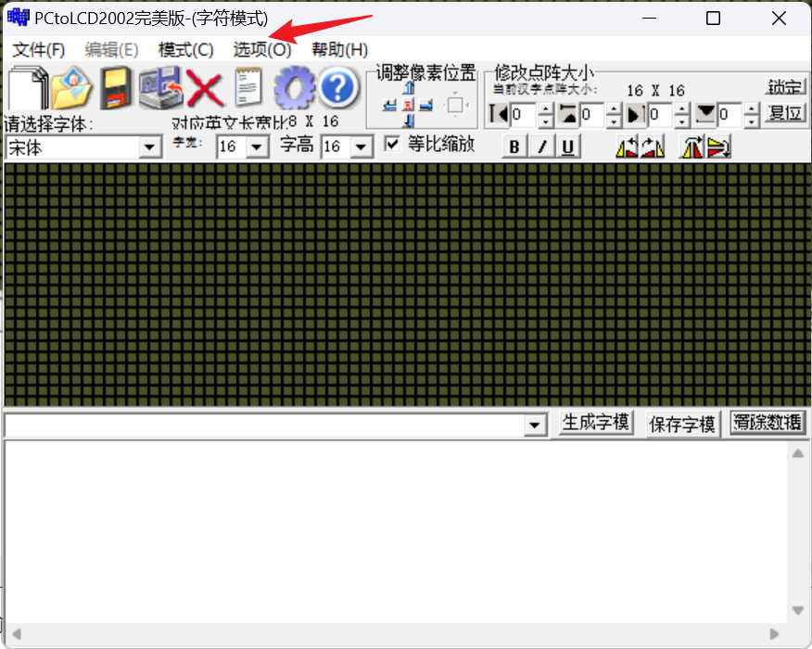Screen dimensions: 812x649
Task: Toggle underline with the U icon
Action: [x=568, y=146]
